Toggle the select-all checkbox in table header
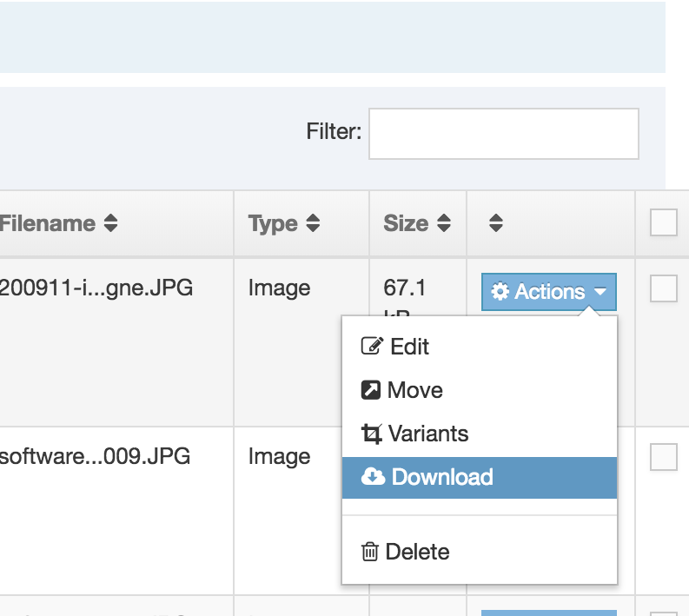This screenshot has width=689, height=616. 663,222
